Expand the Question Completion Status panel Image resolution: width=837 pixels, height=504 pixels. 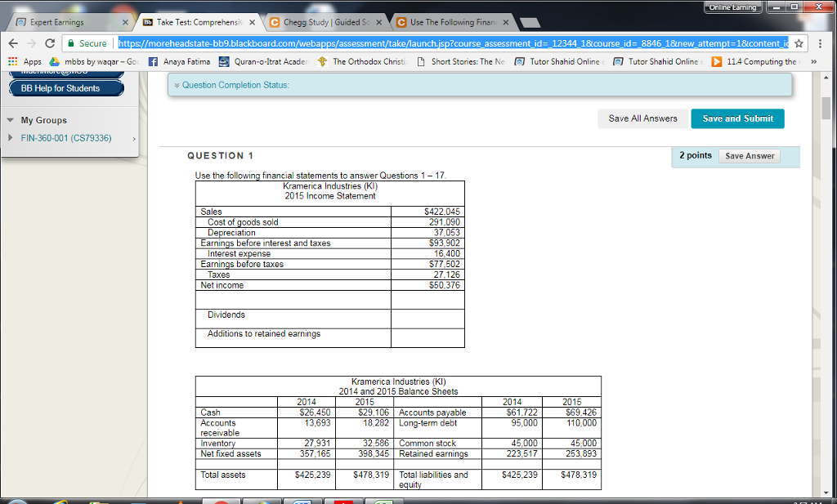[x=176, y=85]
